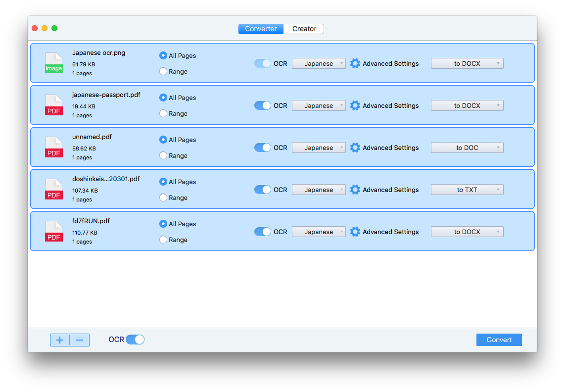Open Advanced Settings gear for Japanese ocr.png
This screenshot has height=392, width=565.
[x=355, y=63]
